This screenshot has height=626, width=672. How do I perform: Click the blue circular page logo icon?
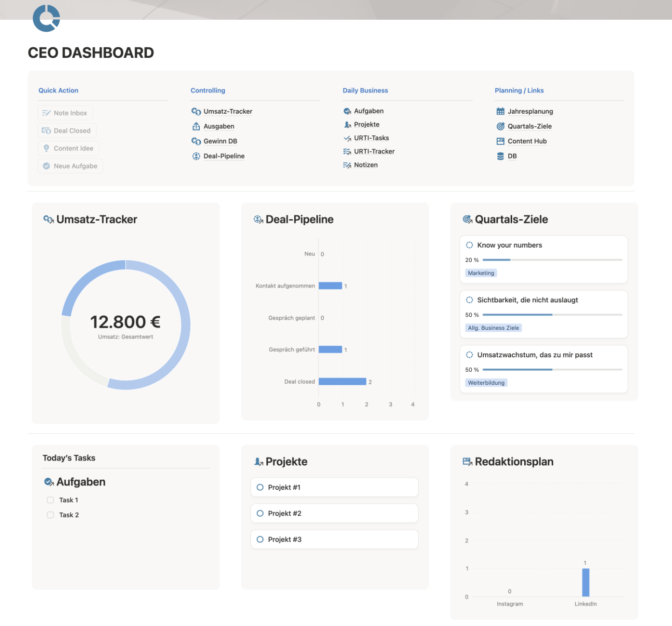pos(46,18)
